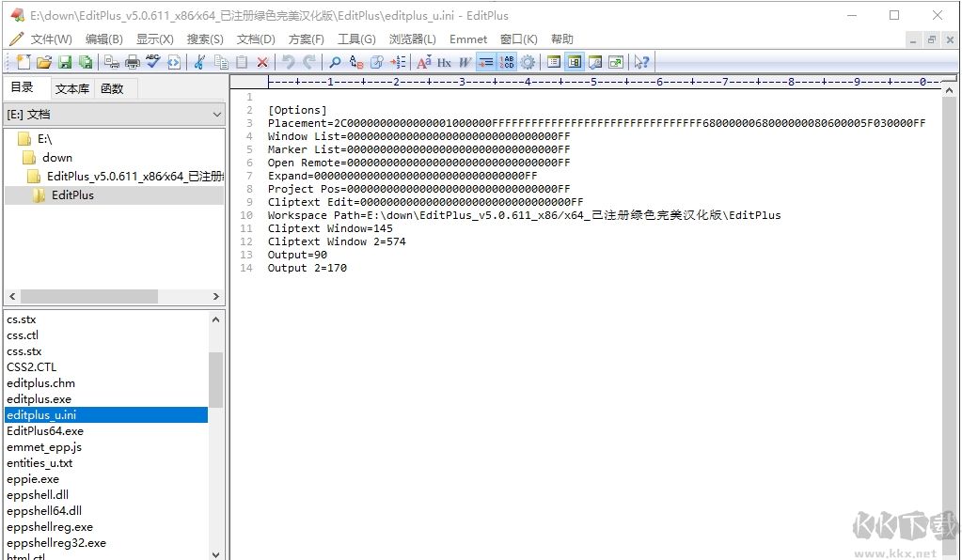Select editplus.exe in the file list
962x560 pixels.
tap(39, 399)
